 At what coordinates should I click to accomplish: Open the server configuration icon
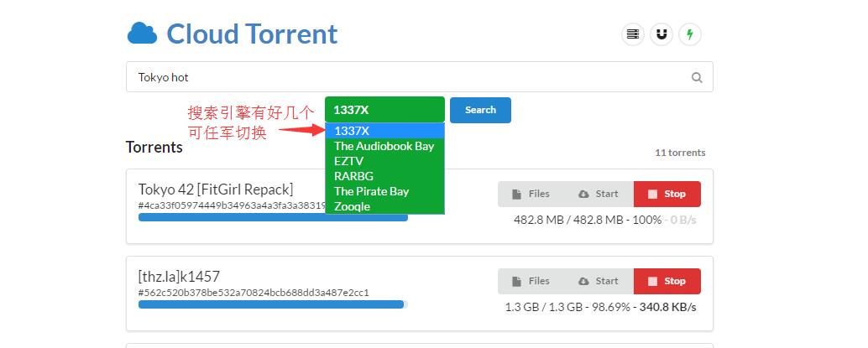coord(632,34)
